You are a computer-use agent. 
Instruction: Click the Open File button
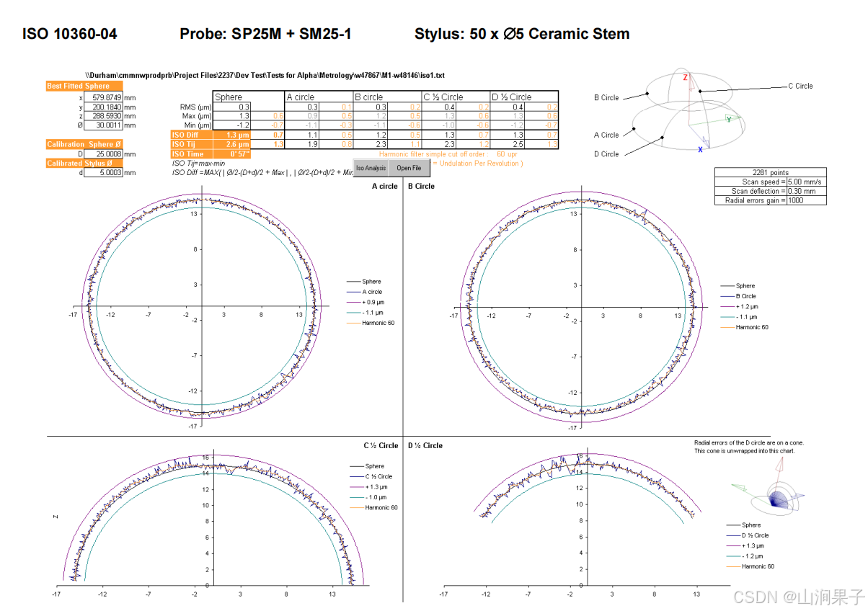coord(409,168)
